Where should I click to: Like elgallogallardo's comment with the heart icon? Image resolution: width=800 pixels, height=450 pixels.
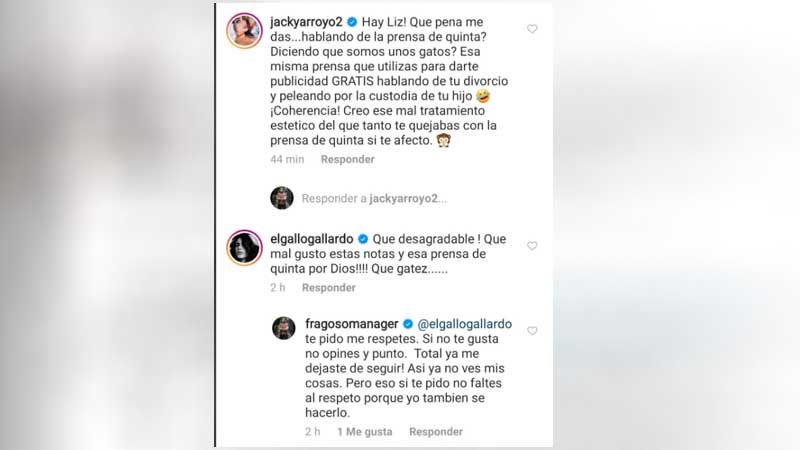[x=532, y=246]
